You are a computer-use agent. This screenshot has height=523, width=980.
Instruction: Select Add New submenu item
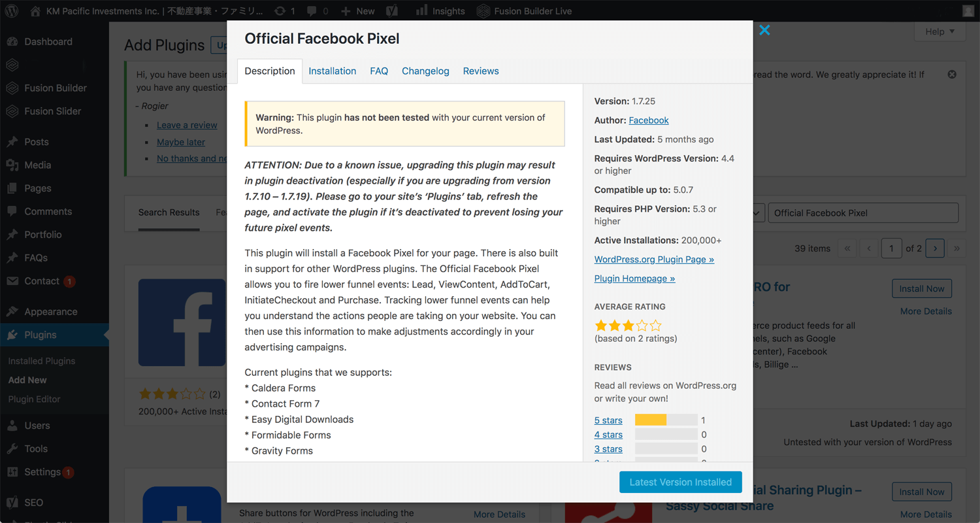(27, 380)
